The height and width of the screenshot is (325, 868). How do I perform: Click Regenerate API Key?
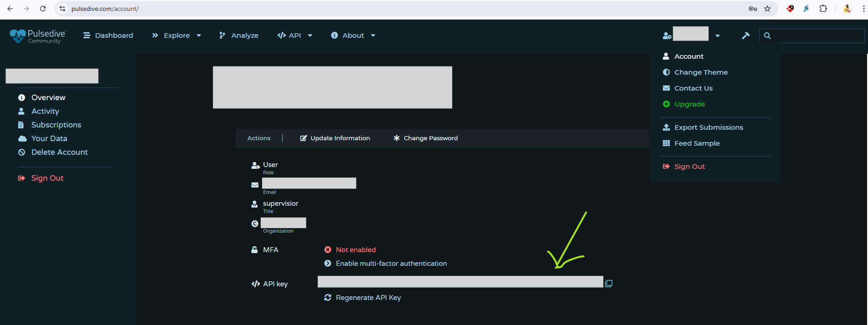pos(368,298)
